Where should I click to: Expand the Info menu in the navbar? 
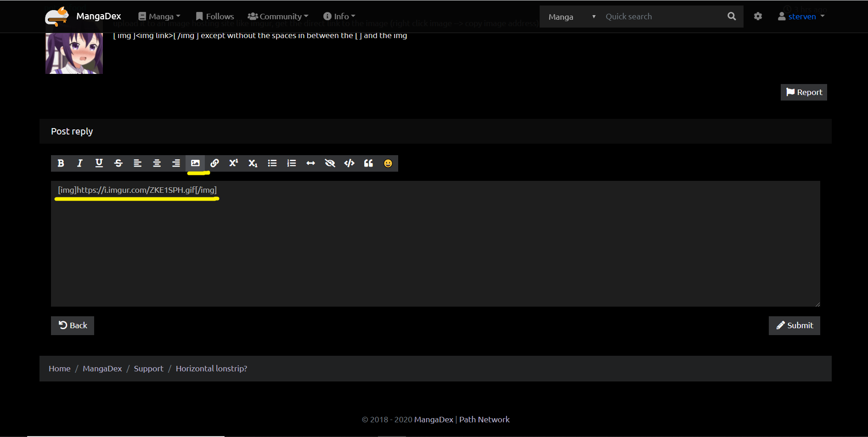pyautogui.click(x=339, y=17)
